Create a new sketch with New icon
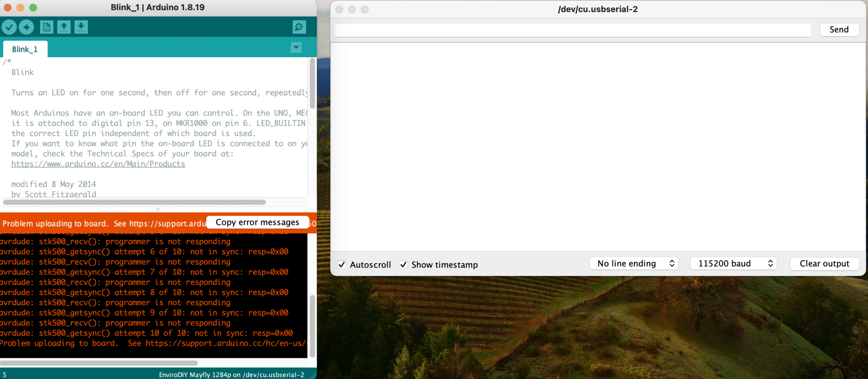The image size is (868, 379). click(x=46, y=27)
